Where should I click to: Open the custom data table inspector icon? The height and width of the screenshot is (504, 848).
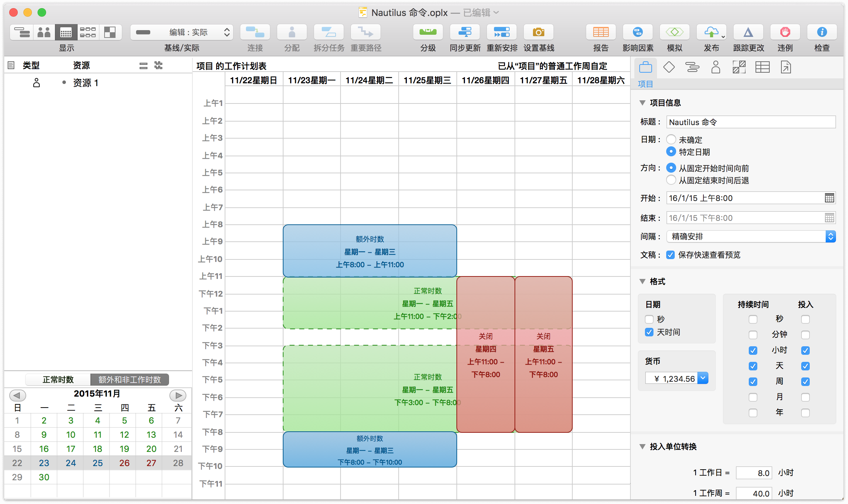763,67
